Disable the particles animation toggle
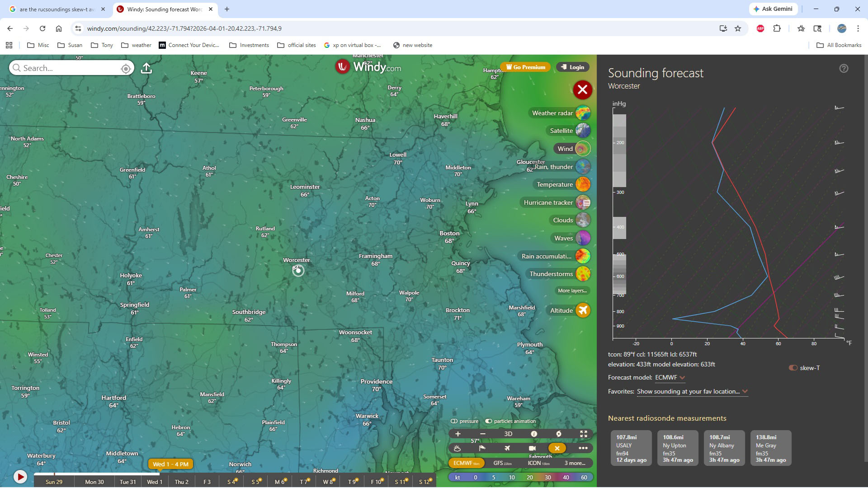This screenshot has width=868, height=488. pos(489,421)
